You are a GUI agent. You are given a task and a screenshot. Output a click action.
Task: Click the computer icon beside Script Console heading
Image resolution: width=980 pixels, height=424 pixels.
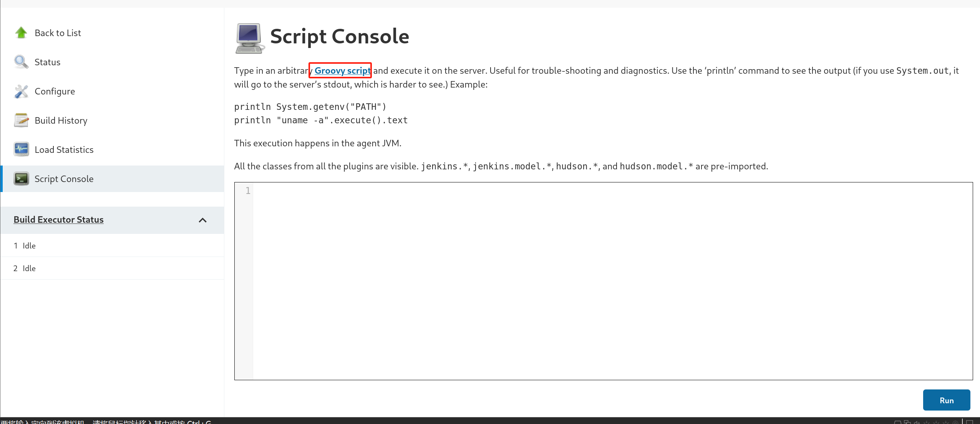click(x=250, y=38)
